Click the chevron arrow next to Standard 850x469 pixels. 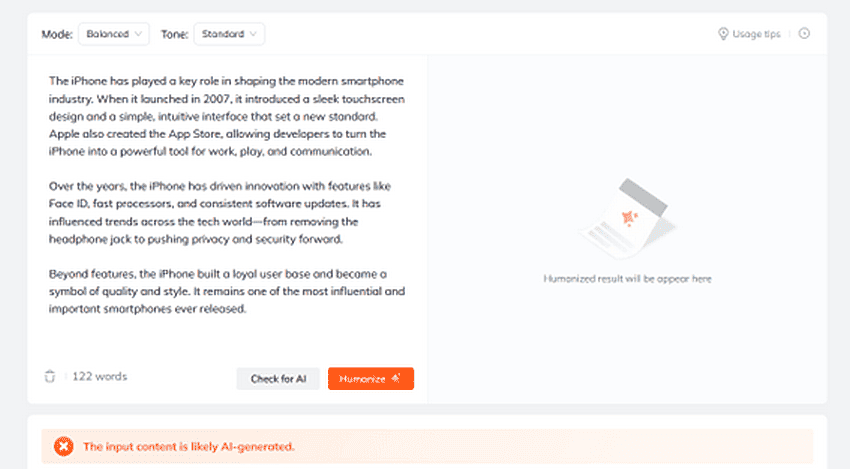click(x=253, y=34)
